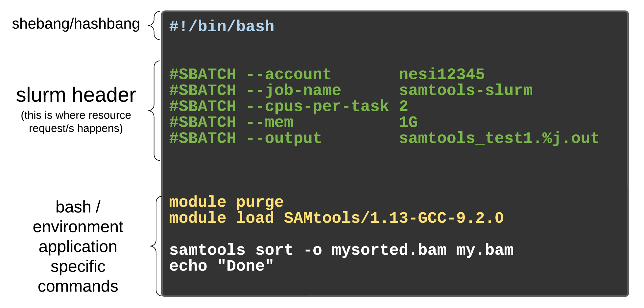Click the resource request/s note text

pos(76,121)
